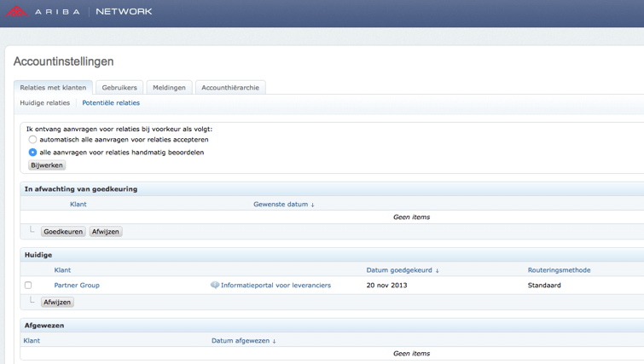Sort pending table by Klant header
Viewport: 644px width, 364px height.
pos(78,204)
